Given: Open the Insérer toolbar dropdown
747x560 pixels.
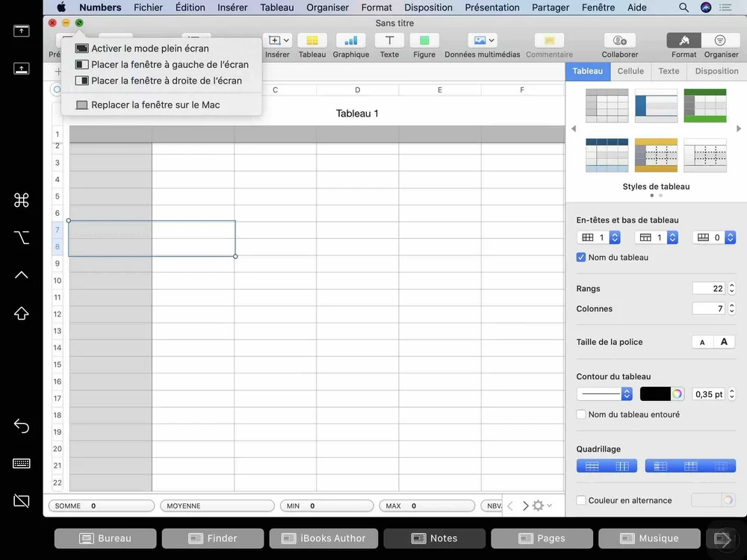Looking at the screenshot, I should (278, 41).
